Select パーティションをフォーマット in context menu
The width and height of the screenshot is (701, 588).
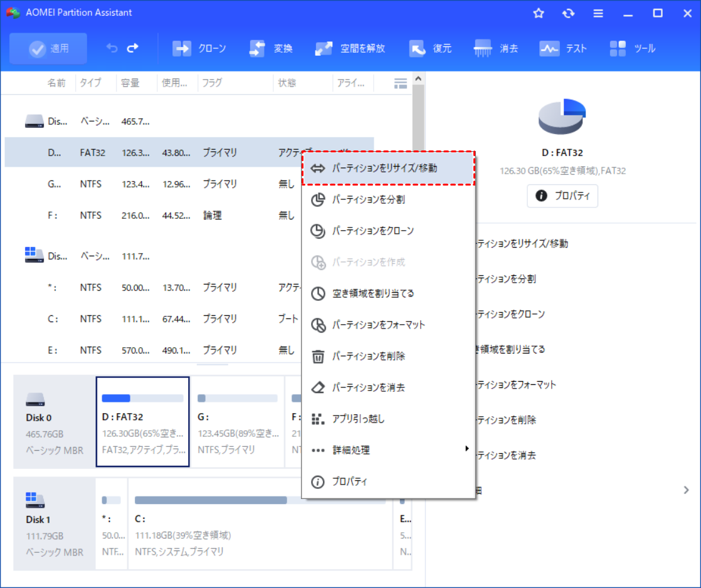pos(378,325)
